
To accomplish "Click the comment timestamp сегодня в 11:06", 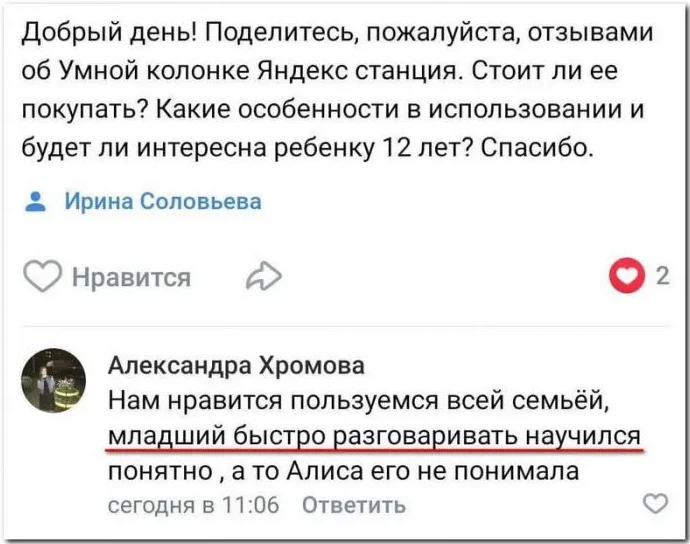I will point(193,504).
